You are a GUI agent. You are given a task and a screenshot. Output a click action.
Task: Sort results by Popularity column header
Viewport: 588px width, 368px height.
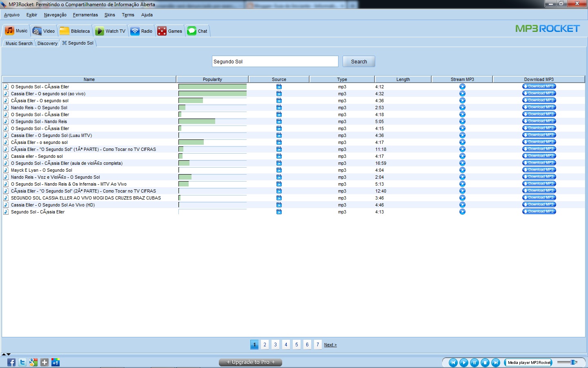(212, 79)
